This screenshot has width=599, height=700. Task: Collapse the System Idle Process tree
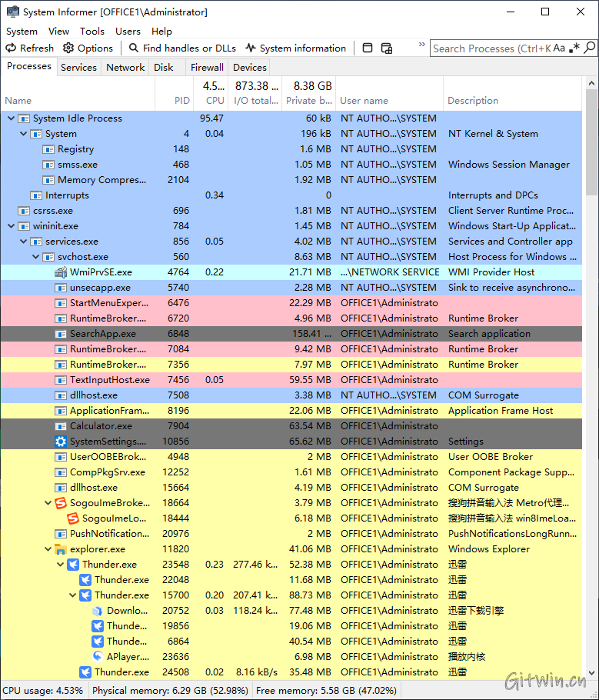[x=12, y=118]
